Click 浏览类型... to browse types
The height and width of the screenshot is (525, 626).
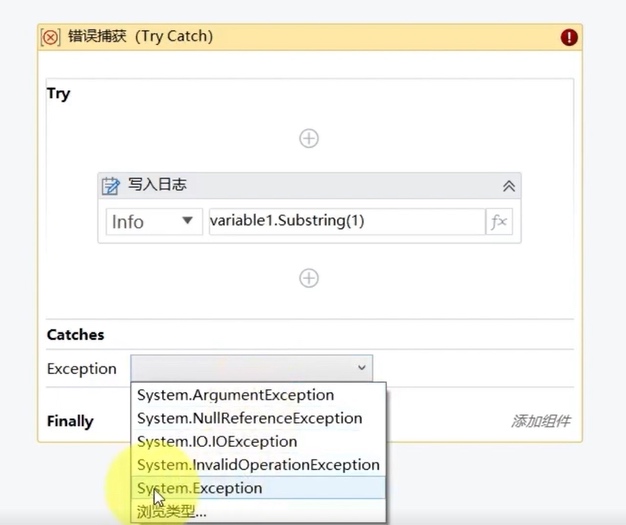pyautogui.click(x=172, y=511)
